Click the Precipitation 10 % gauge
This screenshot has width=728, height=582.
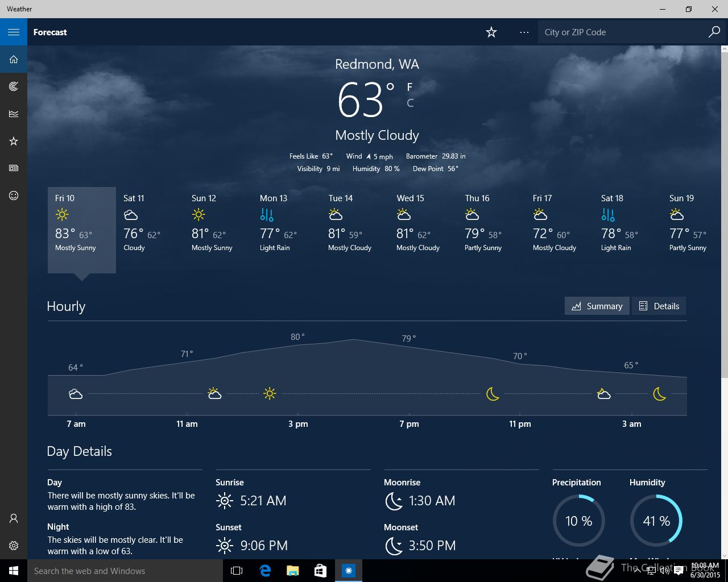(579, 521)
